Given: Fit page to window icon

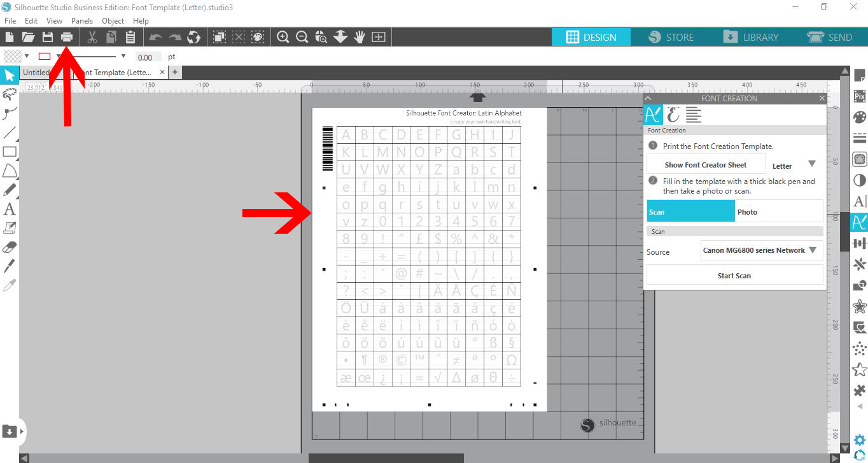Looking at the screenshot, I should pos(379,37).
